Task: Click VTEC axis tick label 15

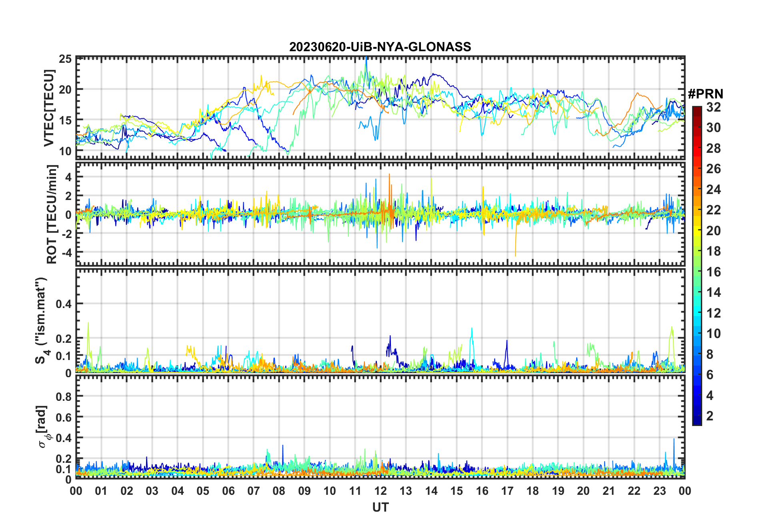Action: click(x=66, y=120)
